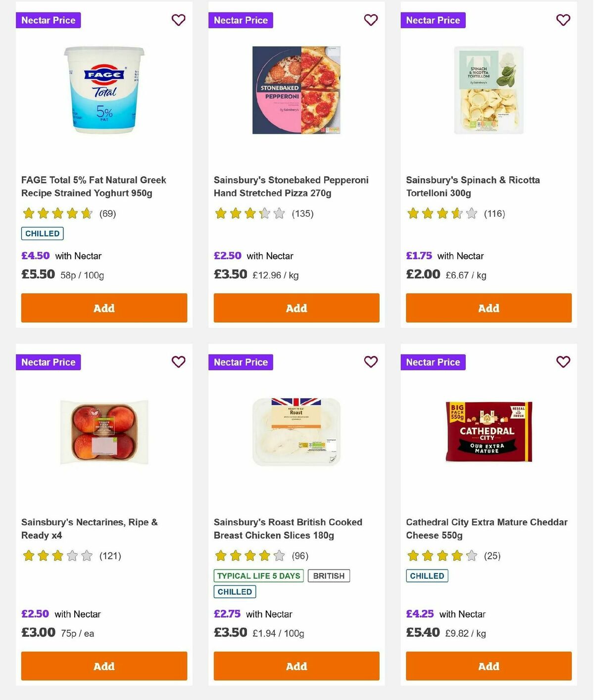The width and height of the screenshot is (594, 700).
Task: Add the Cathedral City Cheddar to basket
Action: pyautogui.click(x=489, y=666)
